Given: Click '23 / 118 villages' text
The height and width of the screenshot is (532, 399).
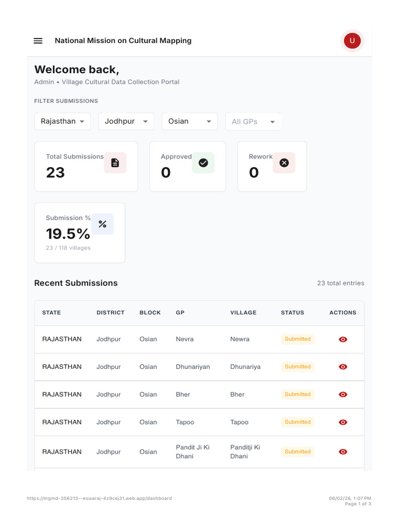Looking at the screenshot, I should coord(68,248).
